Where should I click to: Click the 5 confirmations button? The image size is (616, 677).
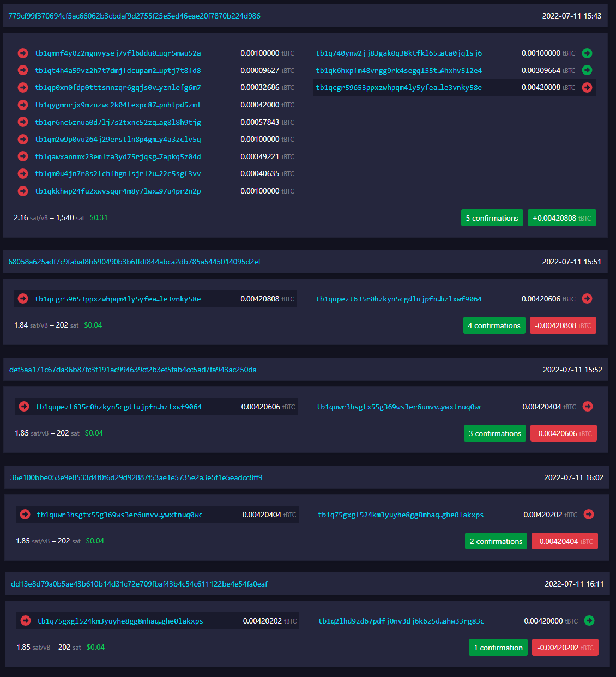tap(492, 217)
